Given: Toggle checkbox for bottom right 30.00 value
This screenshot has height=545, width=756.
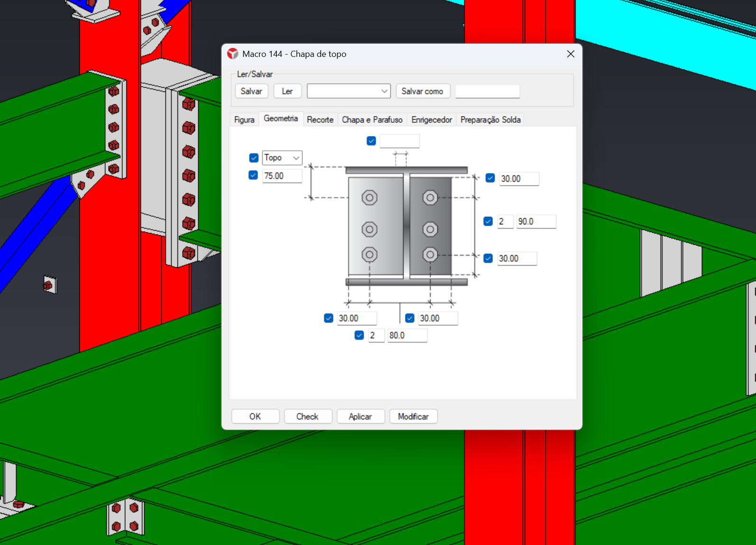Looking at the screenshot, I should (410, 318).
